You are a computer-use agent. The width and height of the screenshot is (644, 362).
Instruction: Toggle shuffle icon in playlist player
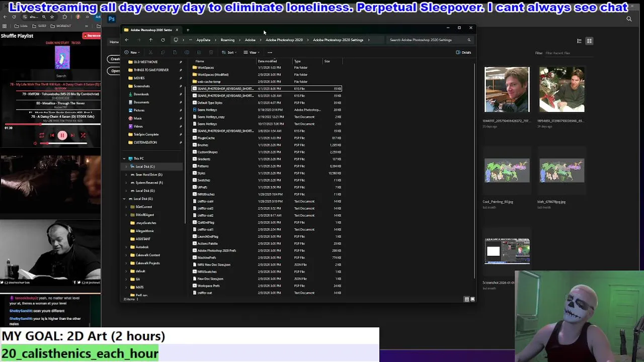pyautogui.click(x=83, y=135)
